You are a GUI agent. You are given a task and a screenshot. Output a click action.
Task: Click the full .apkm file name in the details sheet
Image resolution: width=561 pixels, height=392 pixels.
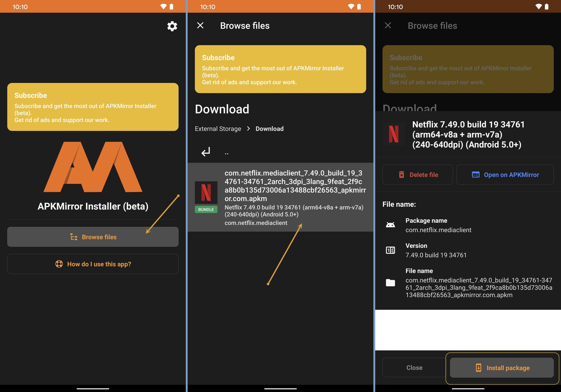(x=479, y=288)
